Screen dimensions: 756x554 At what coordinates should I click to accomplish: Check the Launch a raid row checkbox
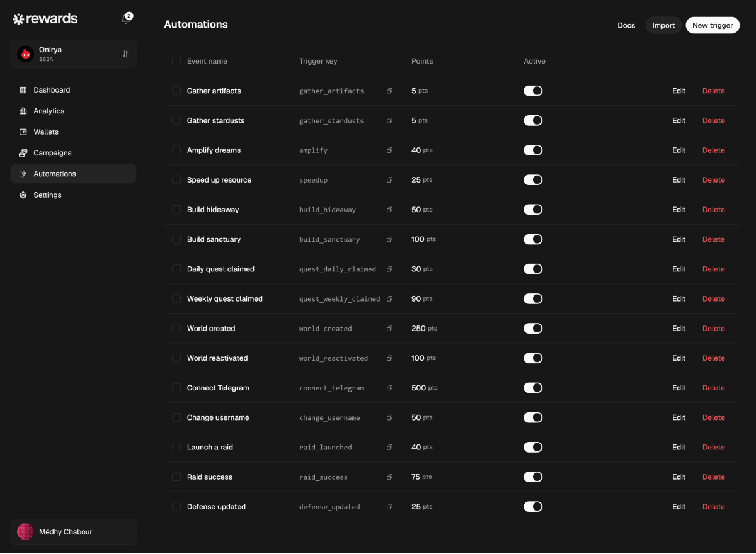pyautogui.click(x=176, y=447)
